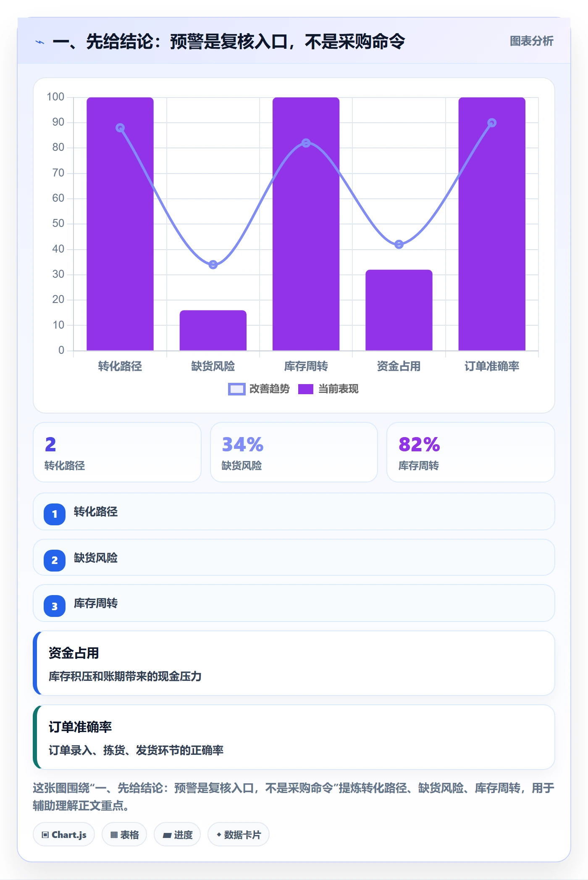Viewport: 588px width, 880px height.
Task: Click the 缺货风险 bar in chart
Action: [x=213, y=330]
